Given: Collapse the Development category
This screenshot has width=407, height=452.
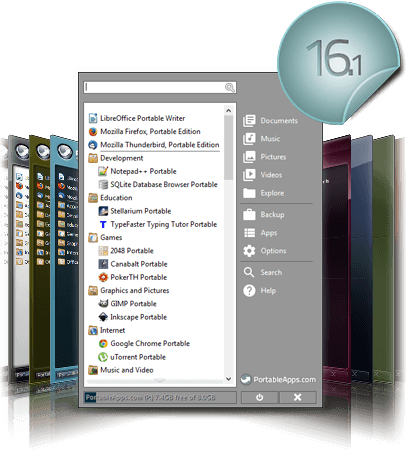Looking at the screenshot, I should pyautogui.click(x=93, y=158).
